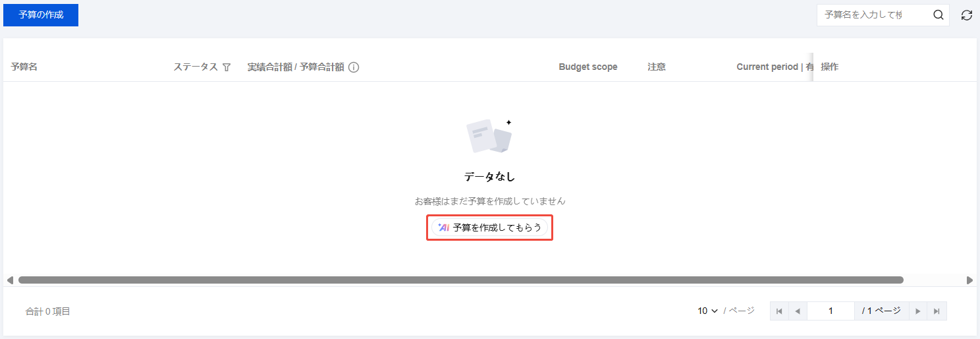Refresh the budget list

point(966,15)
